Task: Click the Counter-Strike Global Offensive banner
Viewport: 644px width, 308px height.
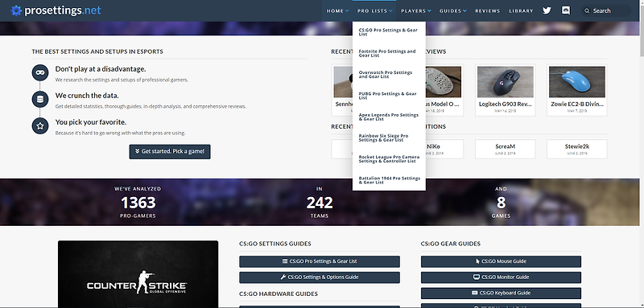Action: pyautogui.click(x=138, y=274)
